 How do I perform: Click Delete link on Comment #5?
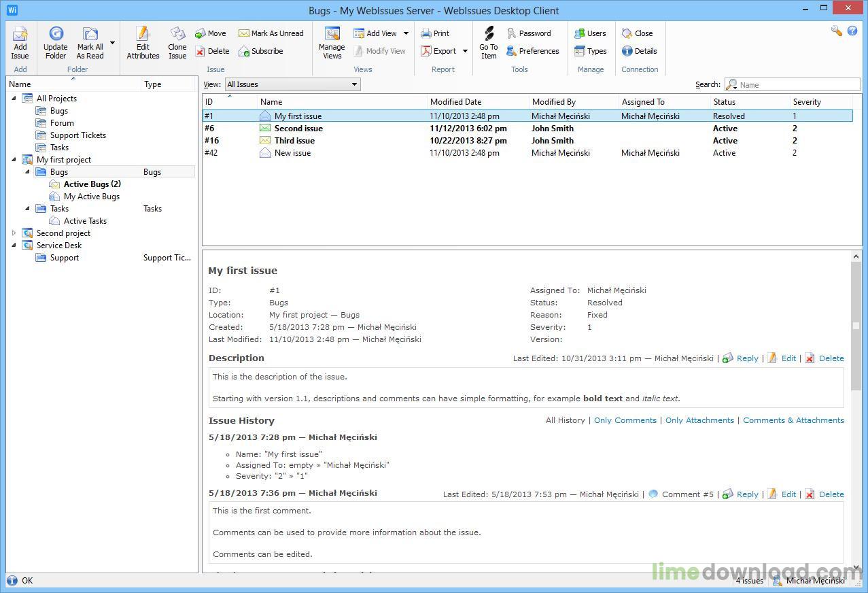point(831,494)
